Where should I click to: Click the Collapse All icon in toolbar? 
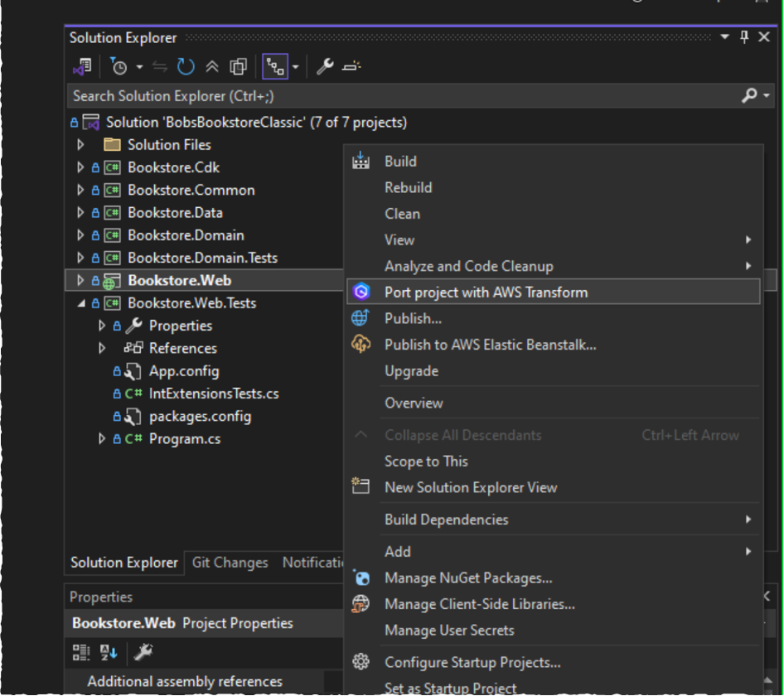coord(212,67)
